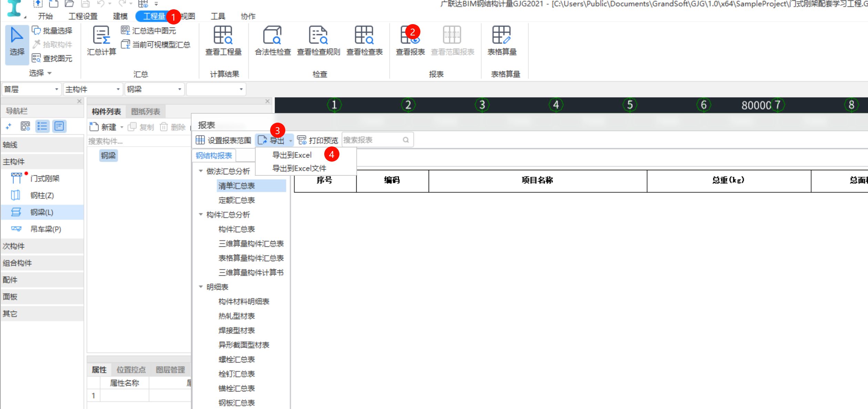Click 汇总选中图元 button
868x409 pixels.
[x=149, y=31]
